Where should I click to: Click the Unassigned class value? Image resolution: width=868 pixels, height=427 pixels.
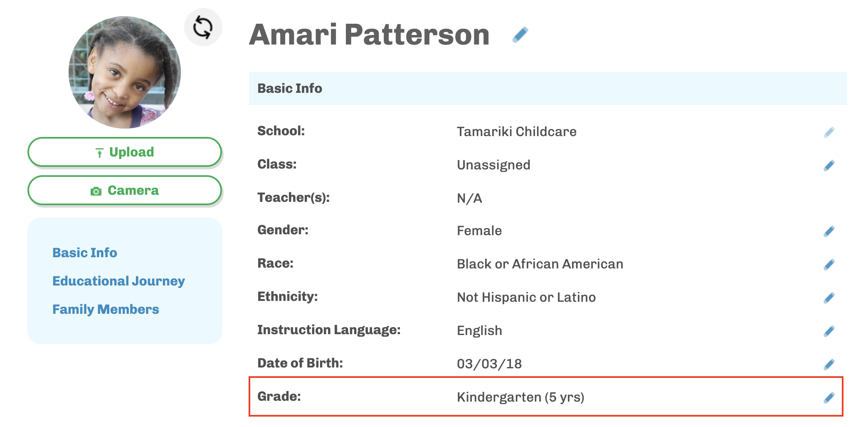coord(493,165)
